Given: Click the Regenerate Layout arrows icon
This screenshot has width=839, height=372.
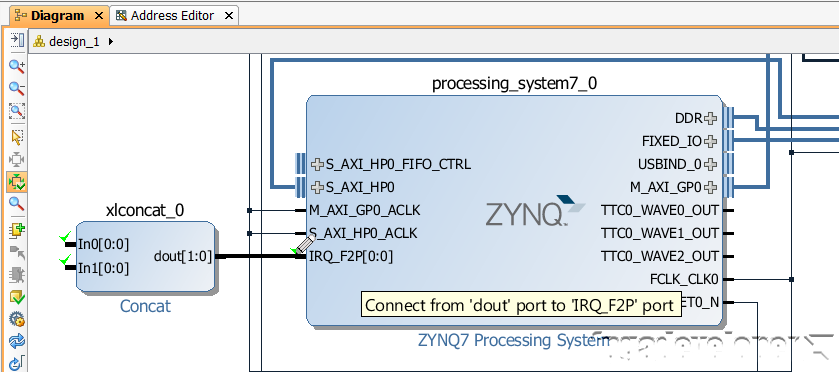Looking at the screenshot, I should (x=17, y=341).
